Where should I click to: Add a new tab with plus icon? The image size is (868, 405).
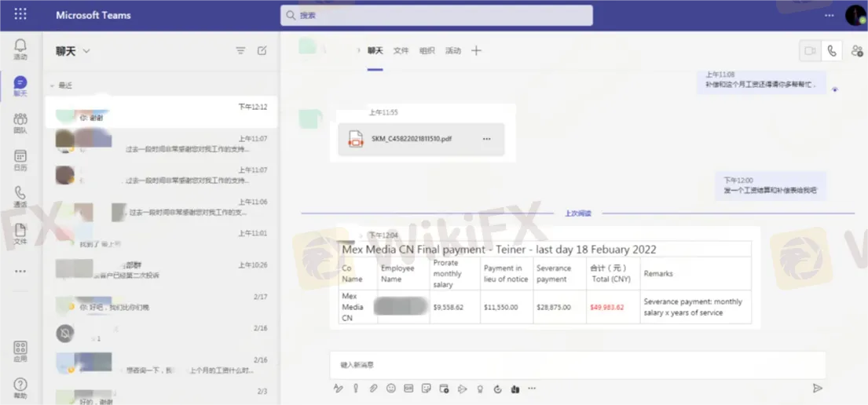476,50
